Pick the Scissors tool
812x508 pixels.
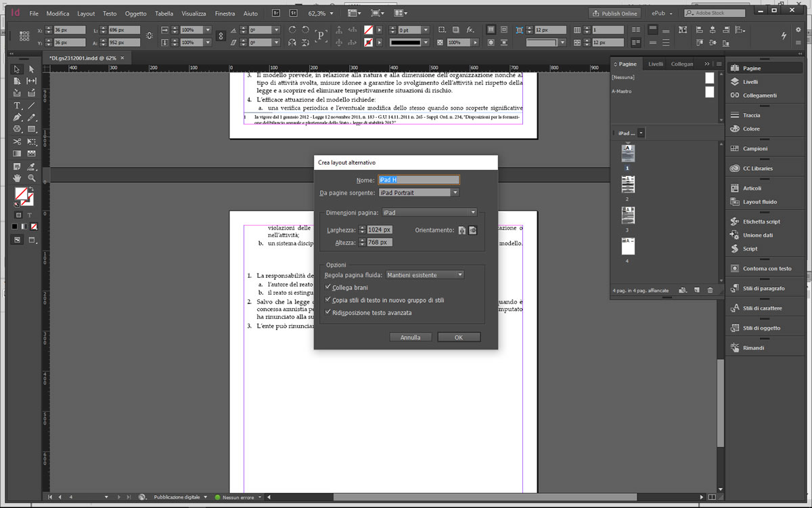(x=17, y=142)
